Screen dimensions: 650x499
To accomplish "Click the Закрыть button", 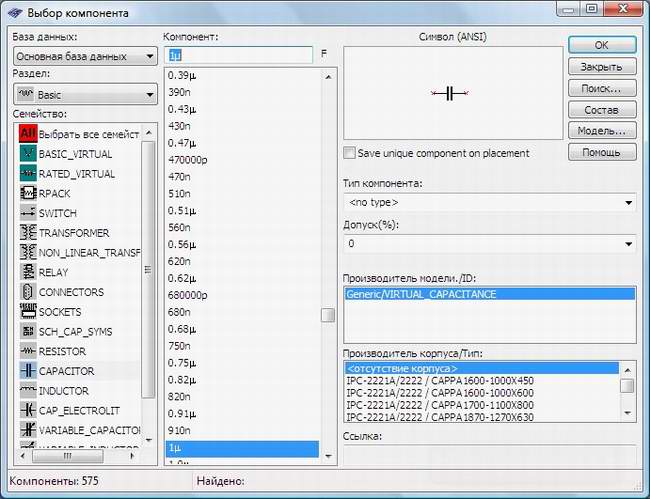I will pyautogui.click(x=602, y=67).
